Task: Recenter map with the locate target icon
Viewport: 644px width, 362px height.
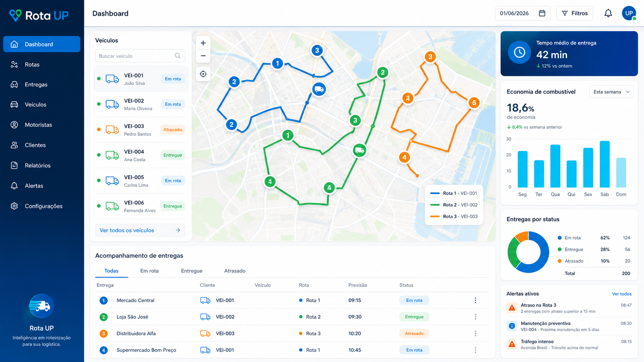Action: [203, 74]
